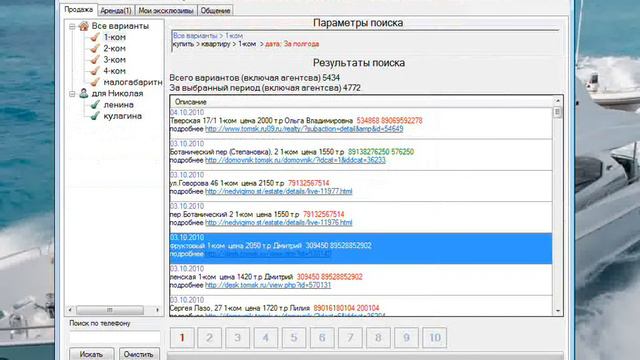
Task: Open the domovnik link for Ботанический пер
Action: 295,160
